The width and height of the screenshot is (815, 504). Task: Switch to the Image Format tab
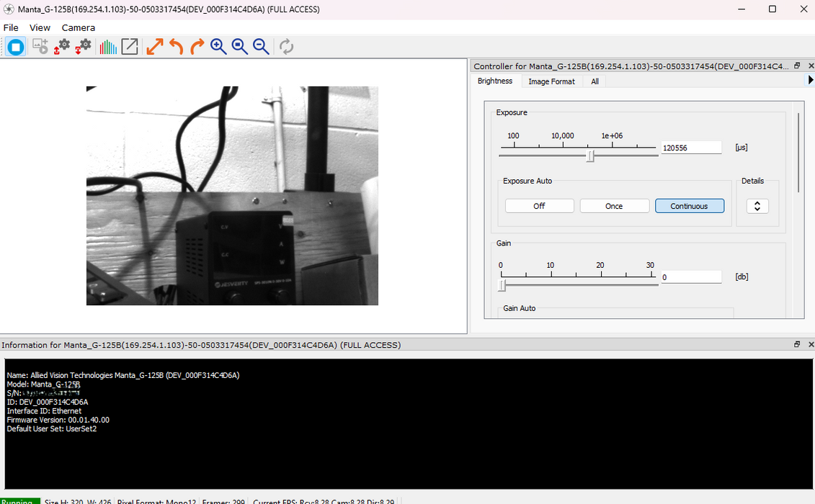tap(551, 81)
